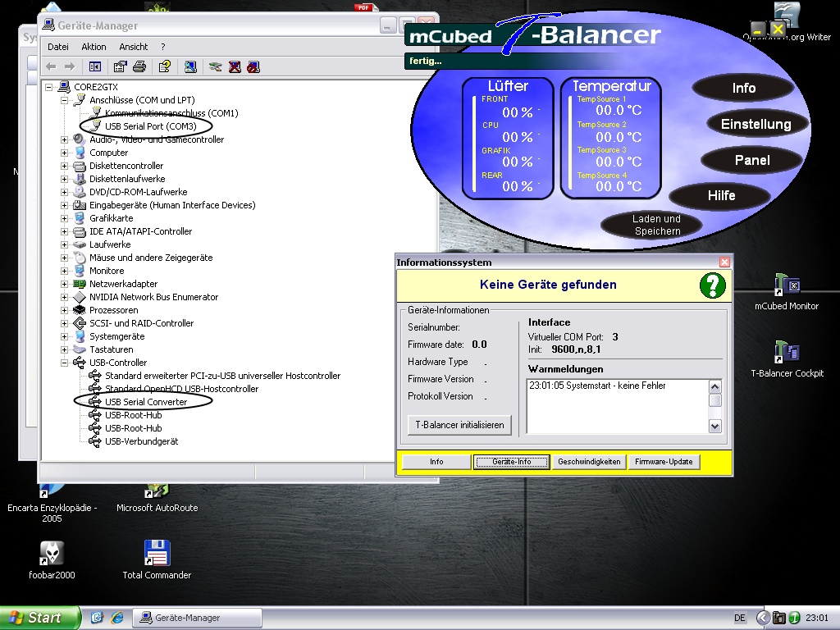Expand the Grafikkarte category
840x630 pixels.
(64, 218)
